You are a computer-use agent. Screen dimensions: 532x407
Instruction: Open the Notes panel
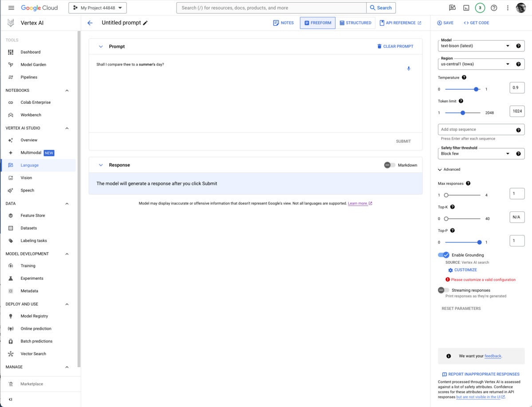pyautogui.click(x=283, y=23)
